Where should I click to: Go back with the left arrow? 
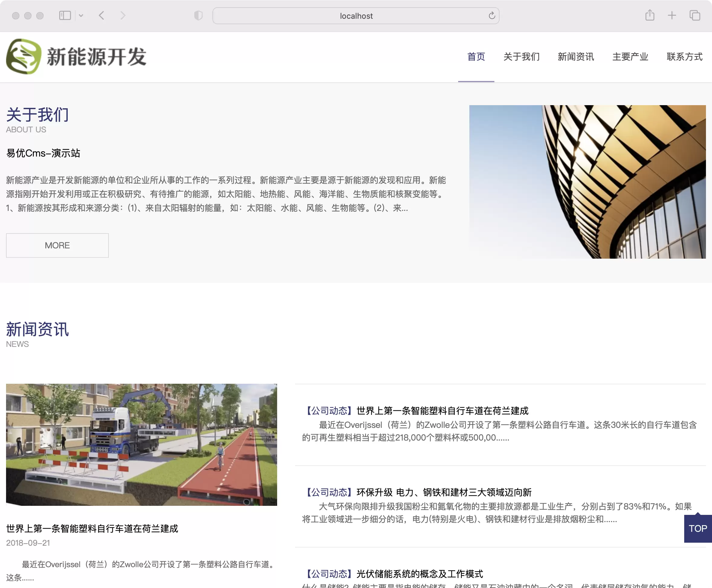pos(101,16)
